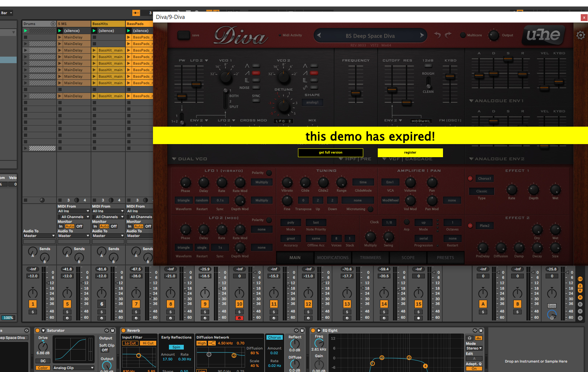Viewport: 588px width, 372px height.
Task: Toggle Sends section with S mixer button
Action: (x=580, y=286)
